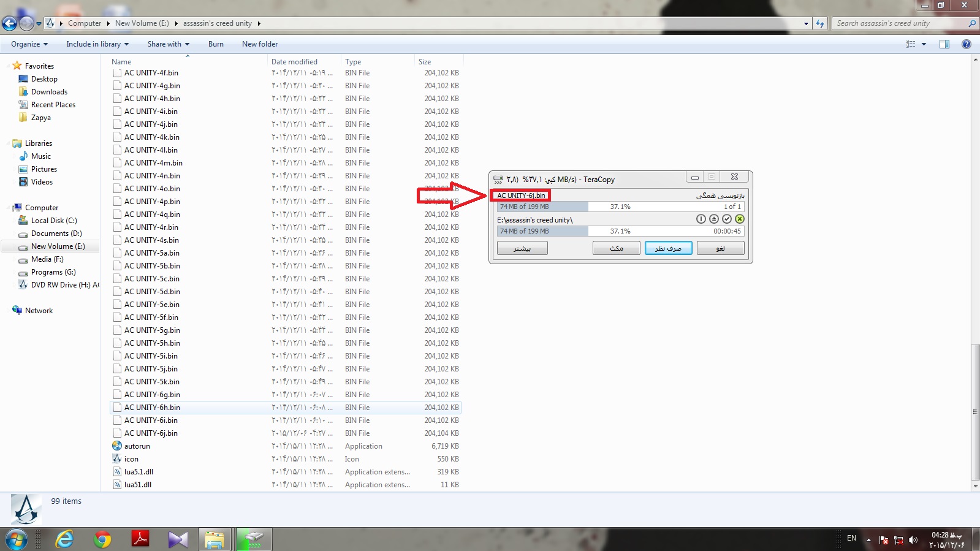Click the صرف نظر (skip) button in TeraCopy

coord(668,248)
